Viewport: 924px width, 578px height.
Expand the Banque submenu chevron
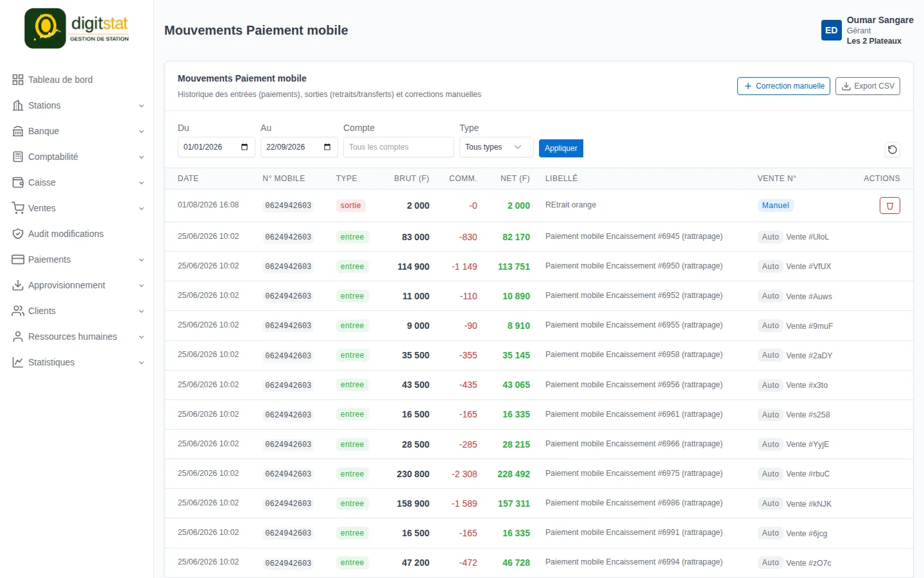[x=141, y=132]
